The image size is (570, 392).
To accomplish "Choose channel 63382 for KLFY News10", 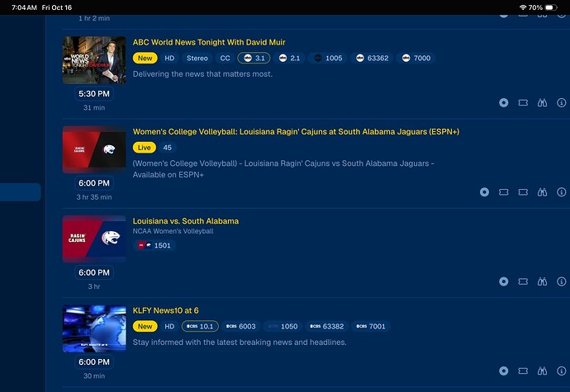I will click(327, 326).
